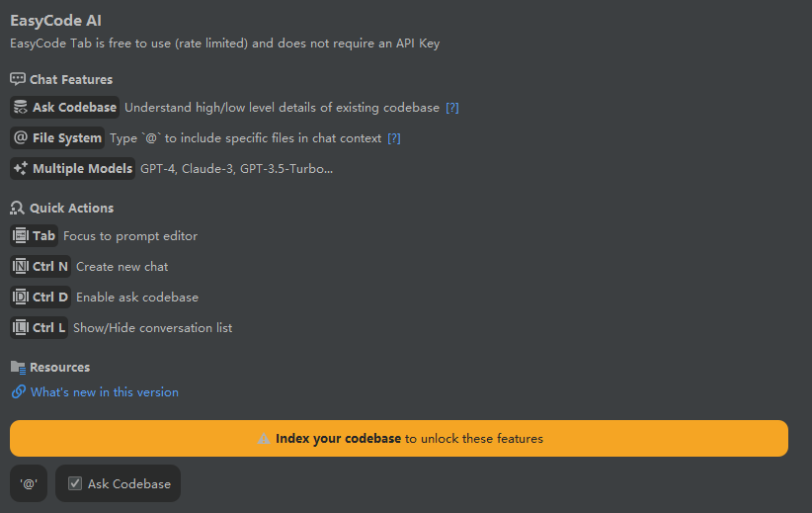Click the Ask Codebase feature badge
Image resolution: width=812 pixels, height=513 pixels.
click(x=65, y=108)
